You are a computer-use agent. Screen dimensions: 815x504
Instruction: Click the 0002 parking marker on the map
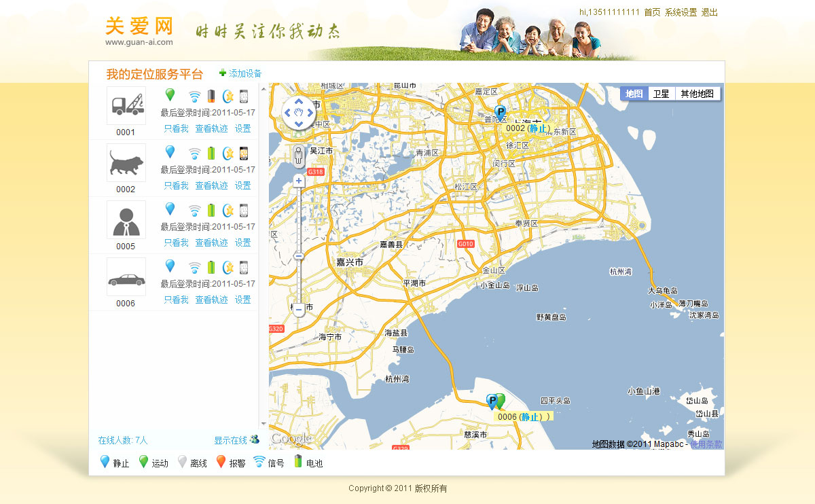click(x=501, y=113)
